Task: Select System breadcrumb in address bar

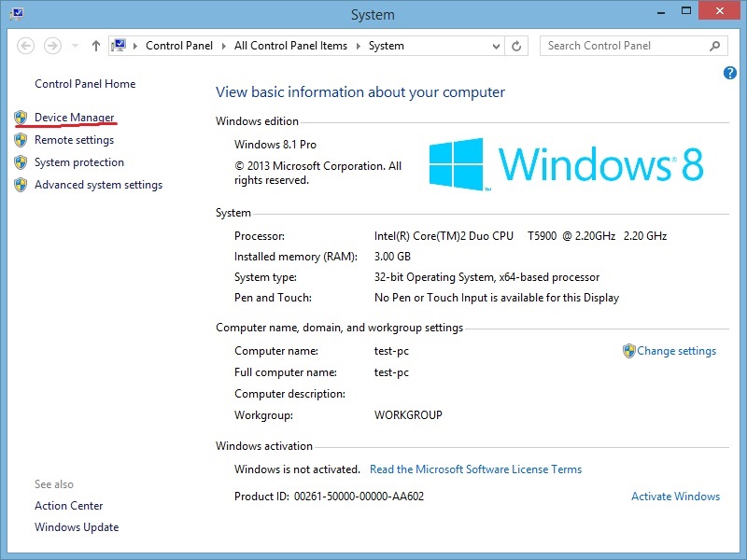Action: coord(386,46)
